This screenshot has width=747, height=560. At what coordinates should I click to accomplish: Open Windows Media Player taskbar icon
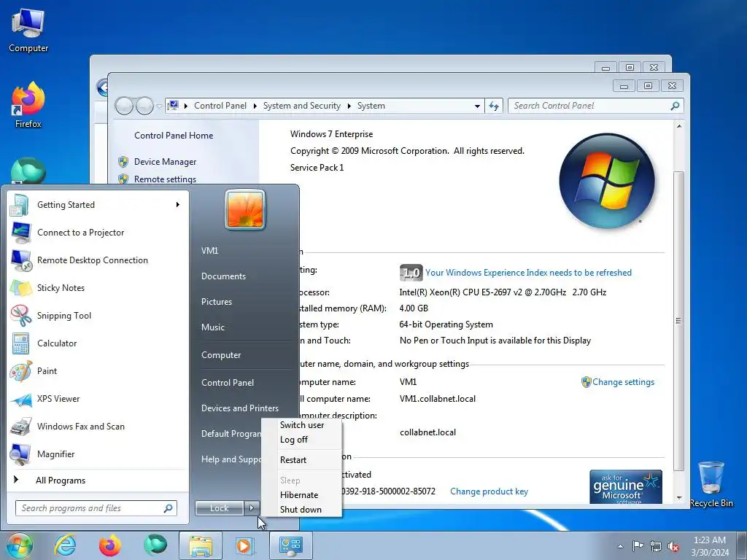tap(244, 545)
